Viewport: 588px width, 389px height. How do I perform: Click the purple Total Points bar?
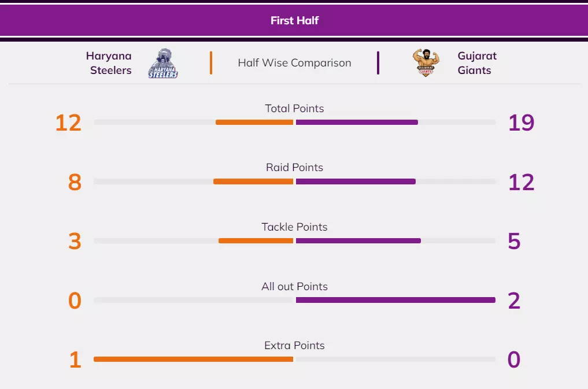click(357, 123)
